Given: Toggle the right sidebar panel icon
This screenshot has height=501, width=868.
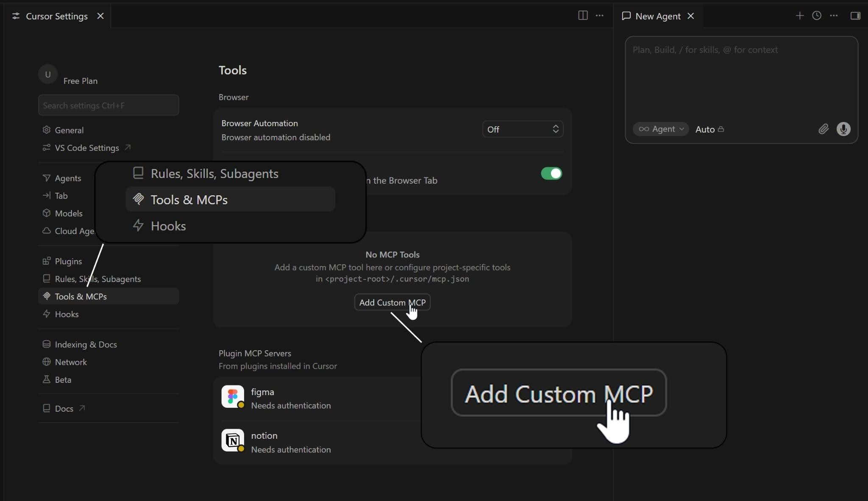Looking at the screenshot, I should pyautogui.click(x=855, y=16).
